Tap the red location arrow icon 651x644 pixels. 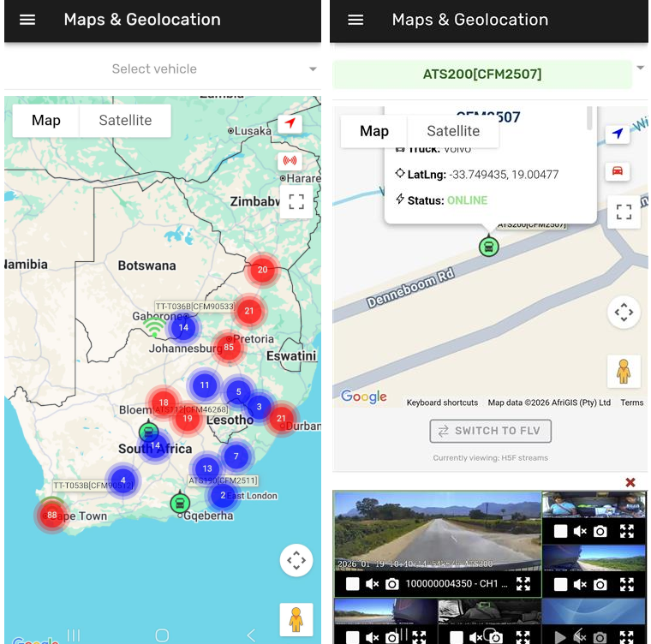290,123
